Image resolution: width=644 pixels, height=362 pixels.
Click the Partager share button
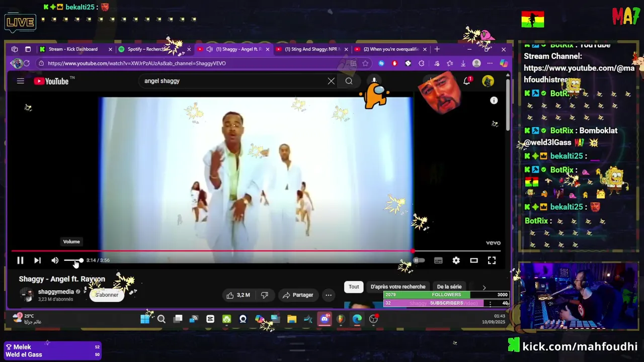pos(298,295)
